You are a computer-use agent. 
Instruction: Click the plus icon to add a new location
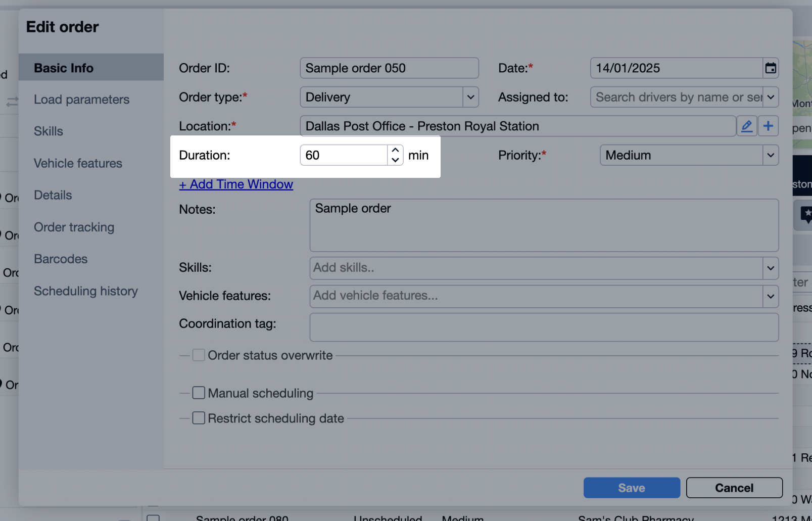click(x=768, y=126)
